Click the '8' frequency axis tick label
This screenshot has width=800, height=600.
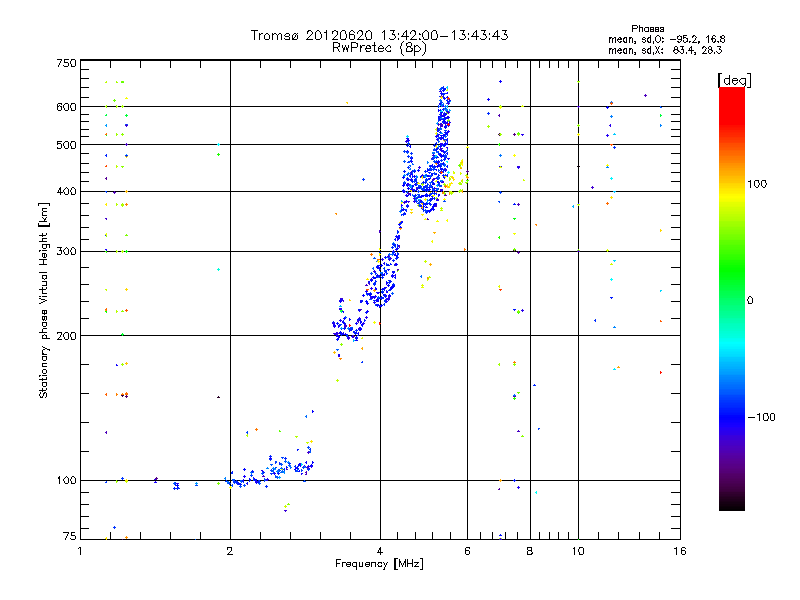530,551
